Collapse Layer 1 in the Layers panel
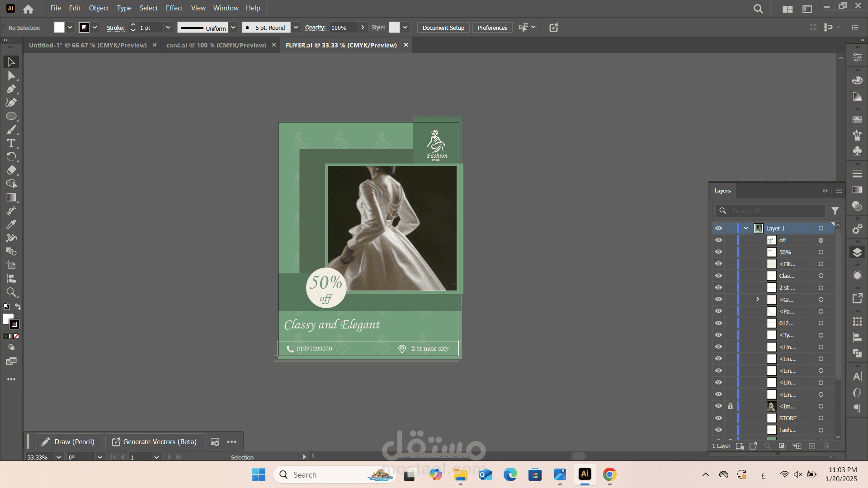This screenshot has width=868, height=488. point(746,228)
